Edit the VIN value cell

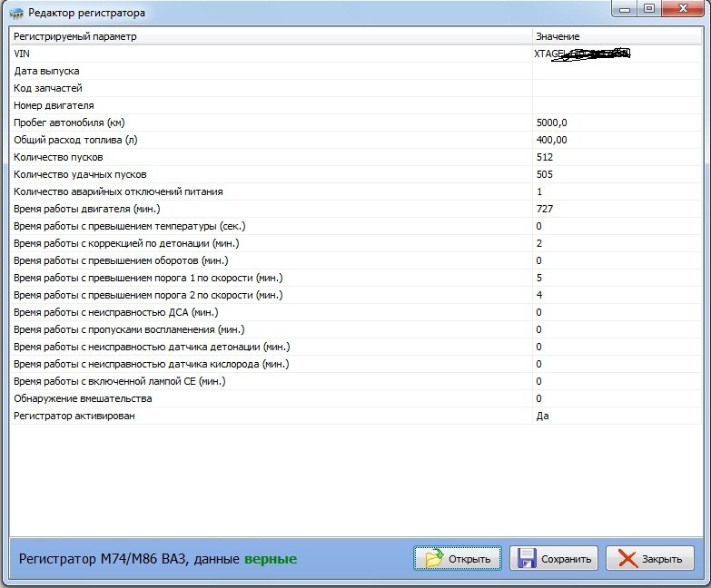pos(617,54)
